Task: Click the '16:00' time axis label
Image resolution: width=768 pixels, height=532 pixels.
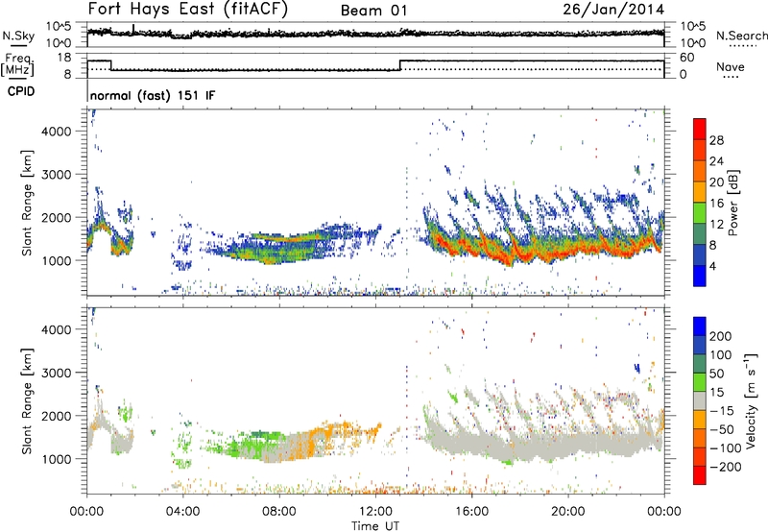Action: pyautogui.click(x=471, y=512)
